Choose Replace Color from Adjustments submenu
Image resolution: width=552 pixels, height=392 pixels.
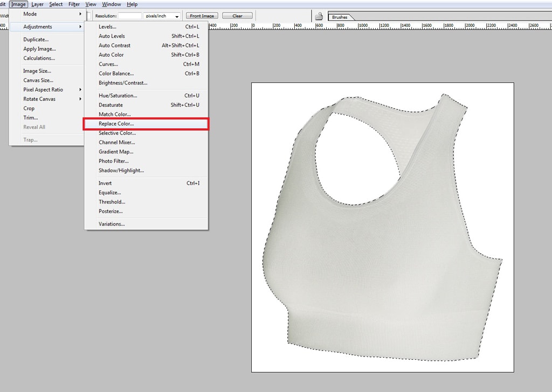tap(116, 124)
